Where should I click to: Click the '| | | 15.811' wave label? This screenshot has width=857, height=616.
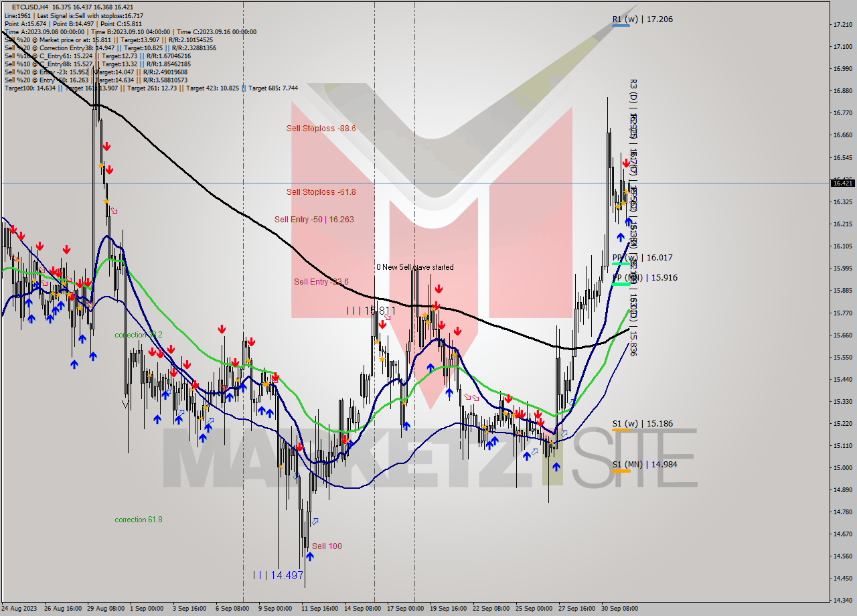[371, 311]
